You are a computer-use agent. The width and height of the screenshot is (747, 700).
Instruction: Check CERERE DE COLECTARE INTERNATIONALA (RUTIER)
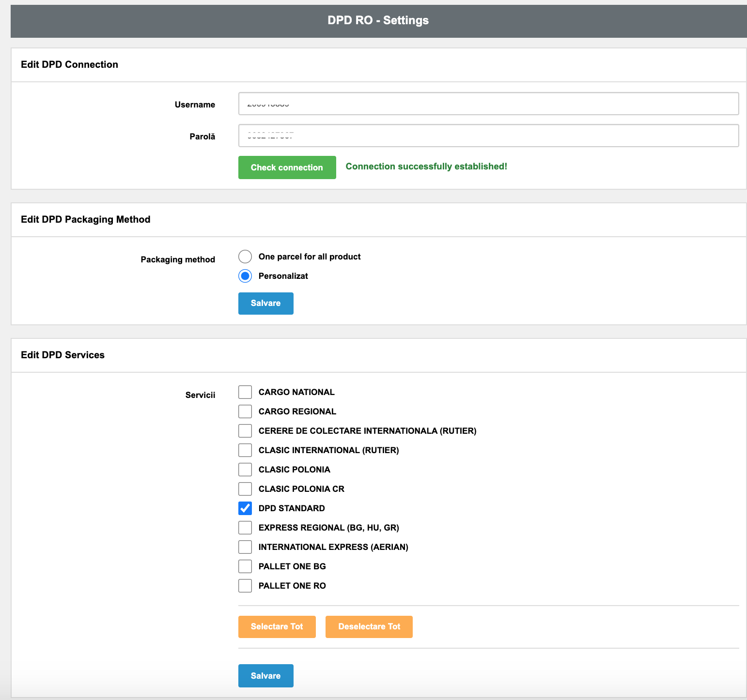pyautogui.click(x=245, y=431)
